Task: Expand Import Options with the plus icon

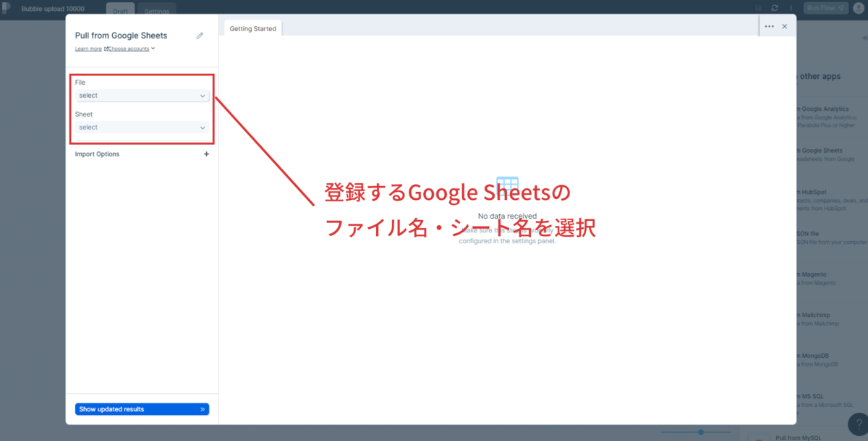Action: pos(206,154)
